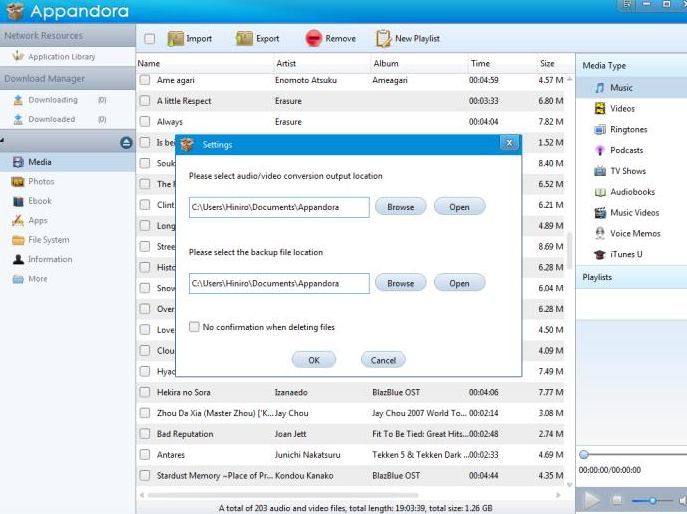Click the device eject icon
Viewport: 687px width, 514px height.
pos(126,143)
